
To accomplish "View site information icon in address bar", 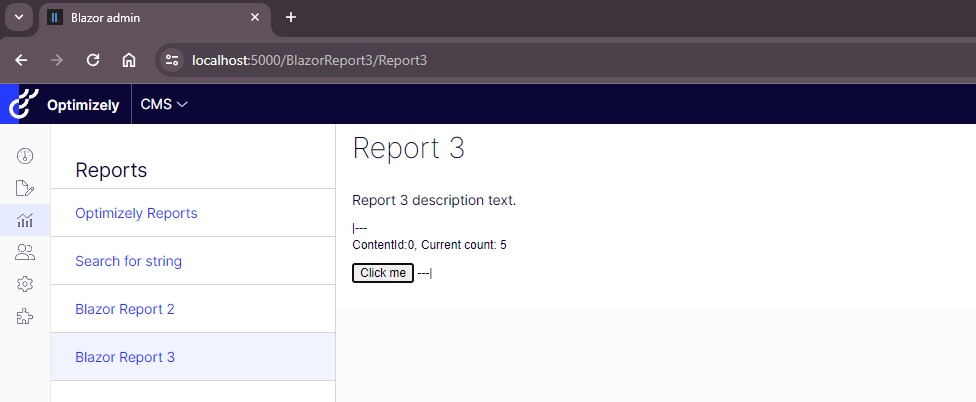I will click(x=172, y=60).
